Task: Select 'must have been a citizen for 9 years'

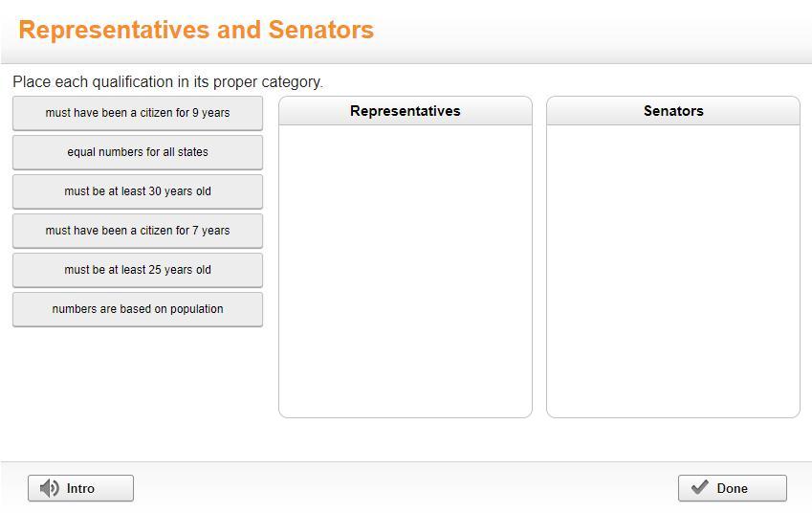Action: 138,113
